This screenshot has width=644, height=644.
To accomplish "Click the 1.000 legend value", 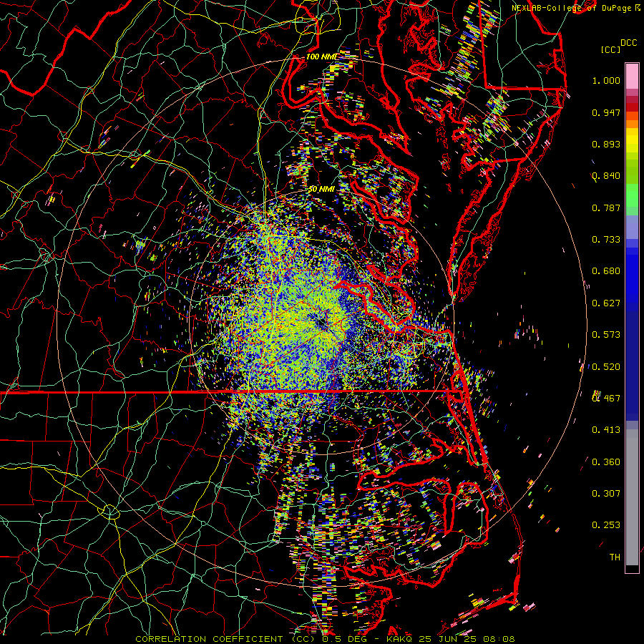I will (x=606, y=80).
